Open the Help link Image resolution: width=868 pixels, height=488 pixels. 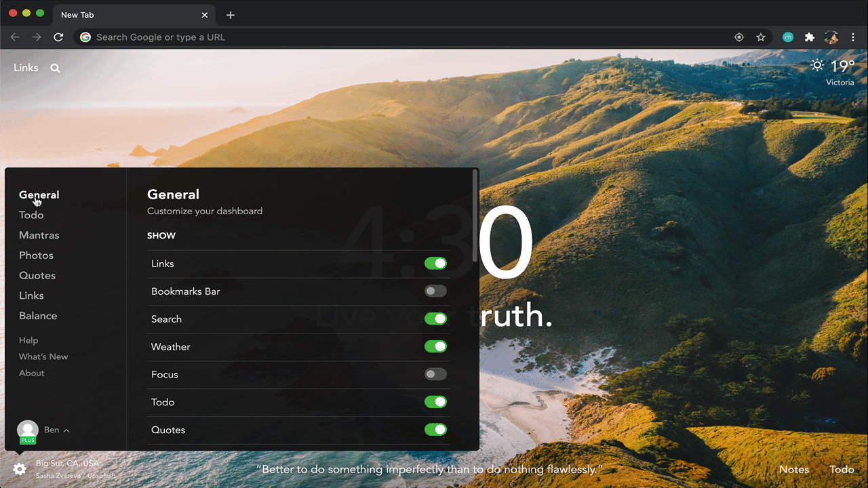click(x=28, y=340)
